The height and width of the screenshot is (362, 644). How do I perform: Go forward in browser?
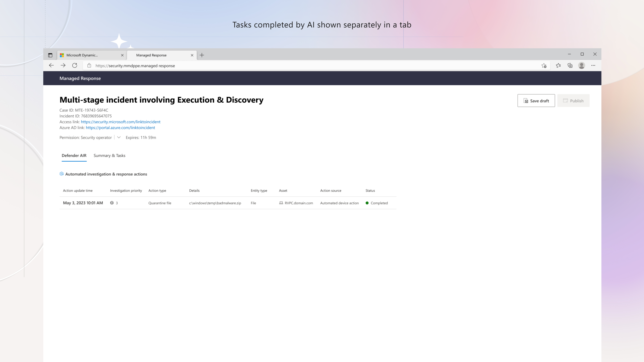tap(63, 65)
